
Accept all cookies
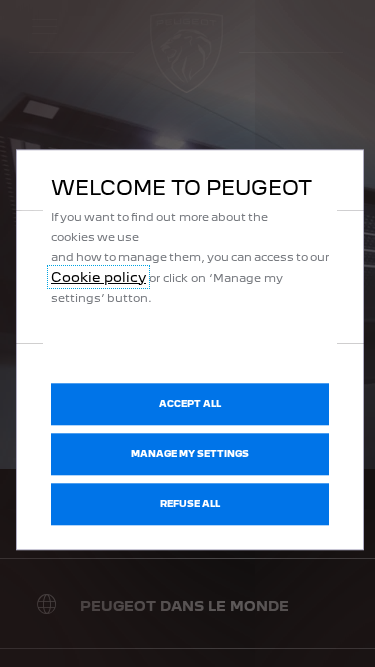[190, 404]
